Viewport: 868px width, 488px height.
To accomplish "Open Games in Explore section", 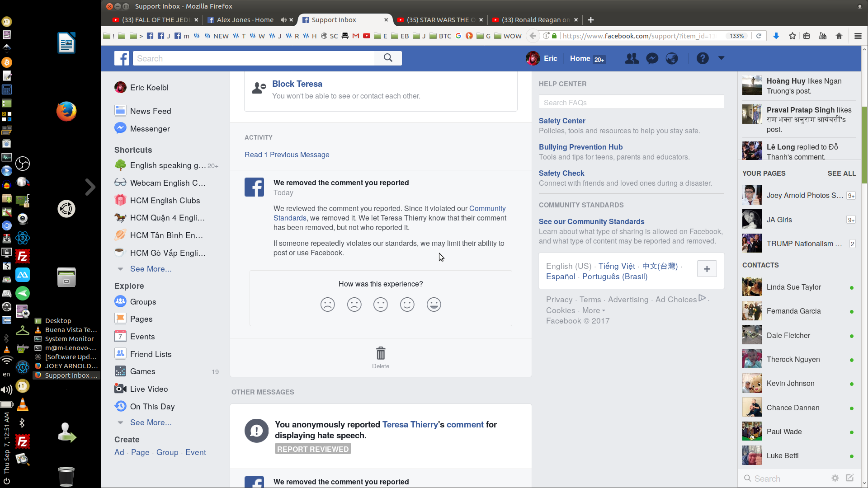I will (142, 371).
